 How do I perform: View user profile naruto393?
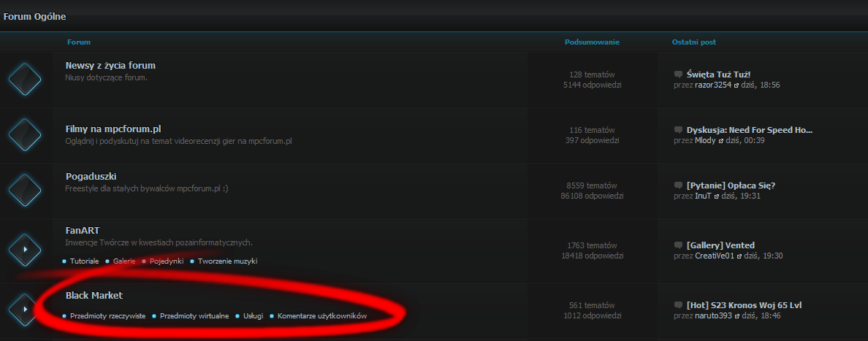point(714,316)
